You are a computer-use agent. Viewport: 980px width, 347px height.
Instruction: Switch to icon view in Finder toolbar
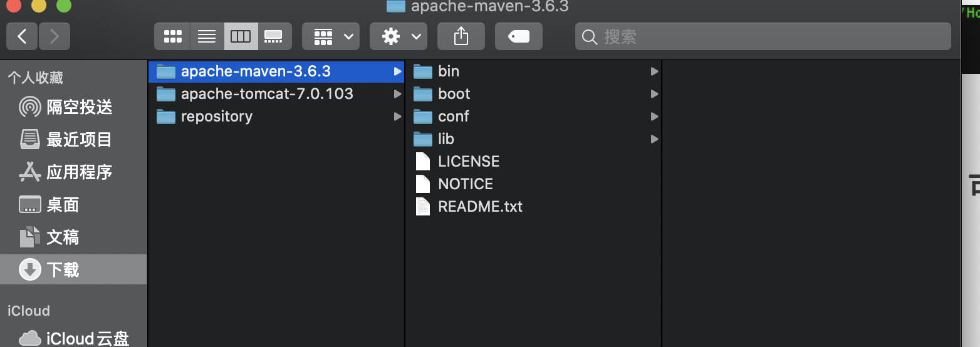[x=172, y=37]
